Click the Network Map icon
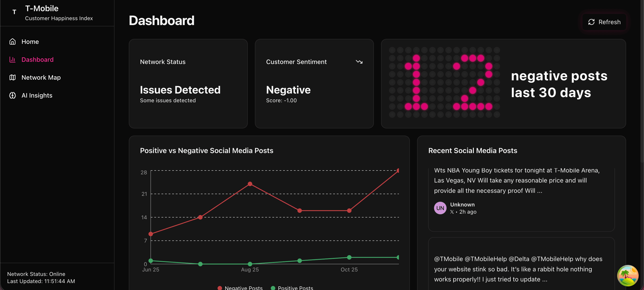Screen dimensions: 644x290 pyautogui.click(x=13, y=78)
